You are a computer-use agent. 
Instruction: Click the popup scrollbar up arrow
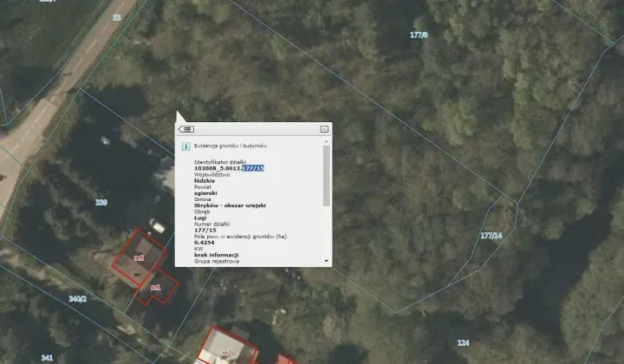[x=327, y=141]
